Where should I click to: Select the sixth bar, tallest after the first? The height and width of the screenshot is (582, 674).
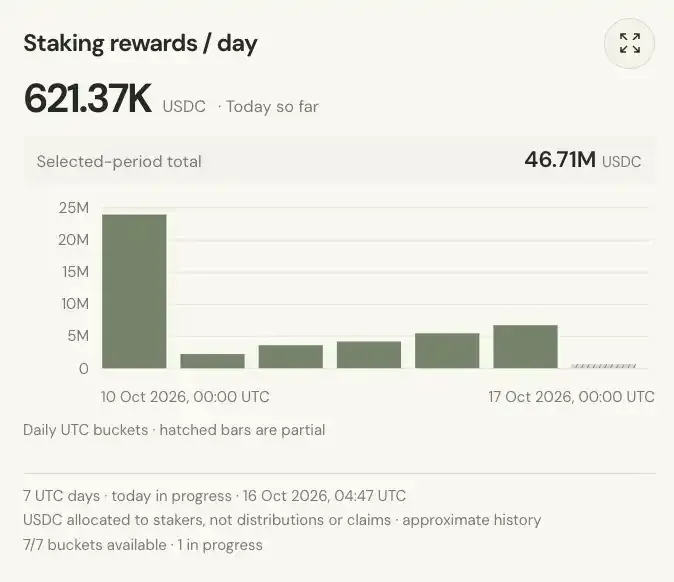coord(525,346)
